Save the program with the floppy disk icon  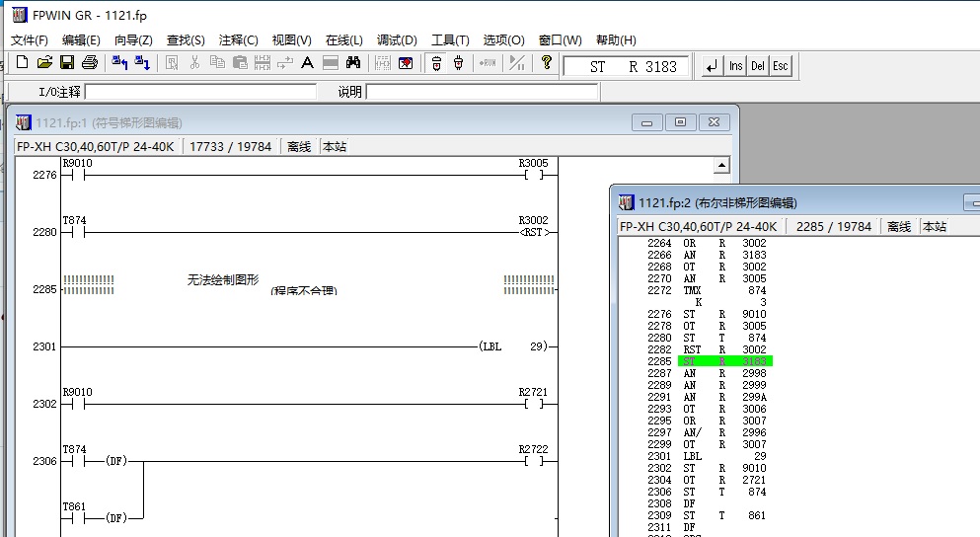pyautogui.click(x=66, y=63)
